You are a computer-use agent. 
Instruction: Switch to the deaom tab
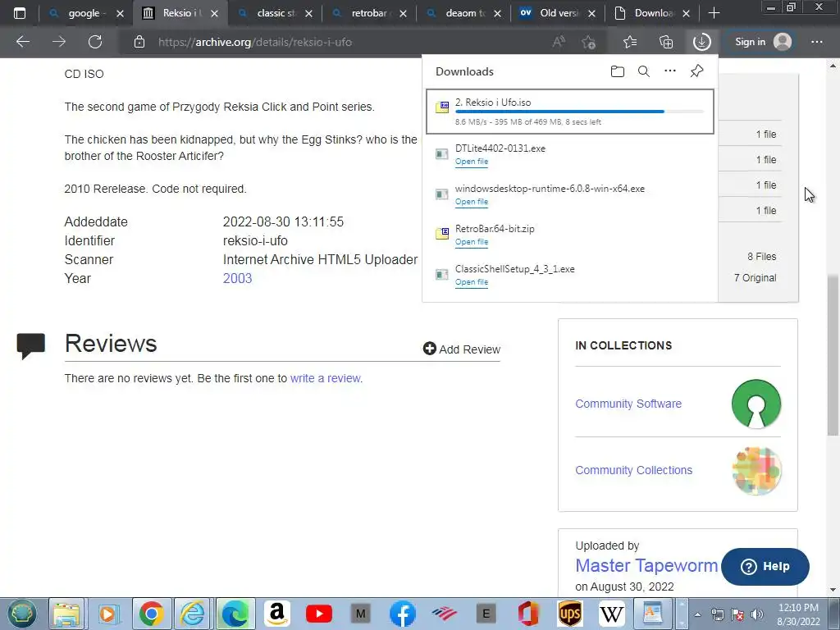[465, 13]
